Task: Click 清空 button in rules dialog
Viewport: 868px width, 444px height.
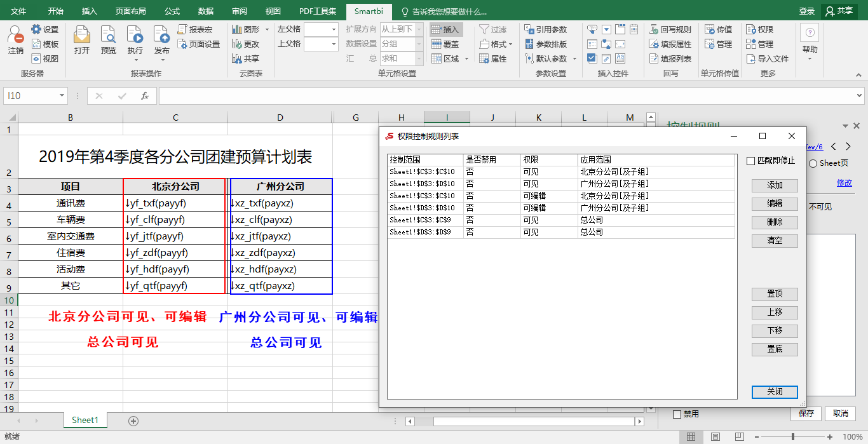Action: (775, 241)
